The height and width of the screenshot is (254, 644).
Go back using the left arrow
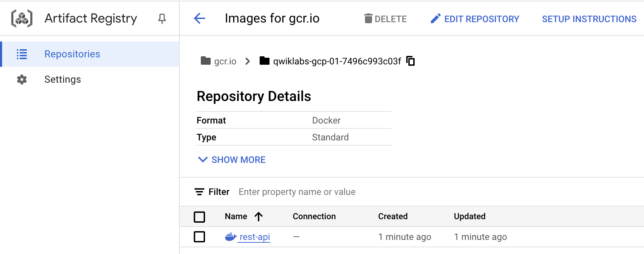point(199,18)
